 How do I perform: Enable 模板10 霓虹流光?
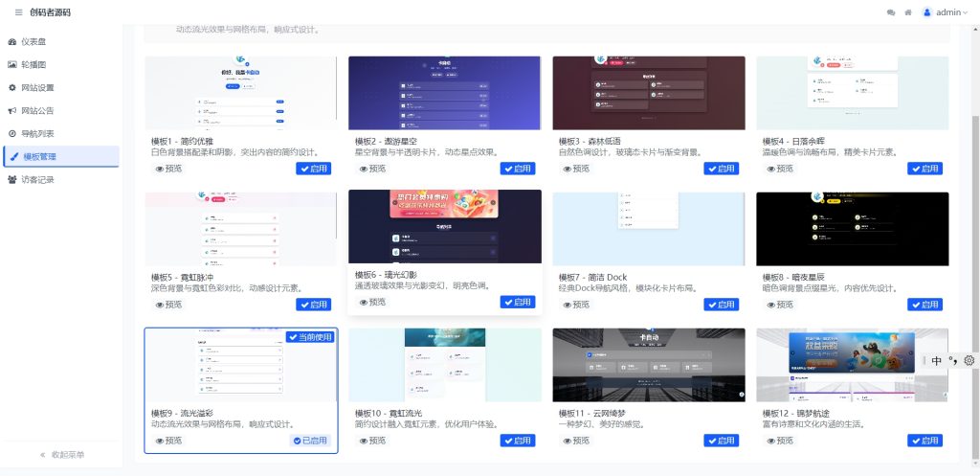point(518,441)
